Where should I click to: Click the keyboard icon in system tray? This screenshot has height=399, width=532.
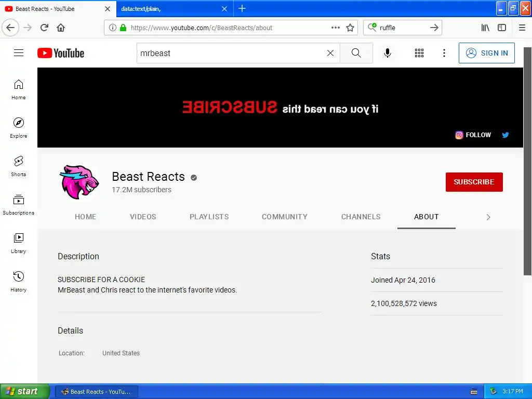[474, 392]
